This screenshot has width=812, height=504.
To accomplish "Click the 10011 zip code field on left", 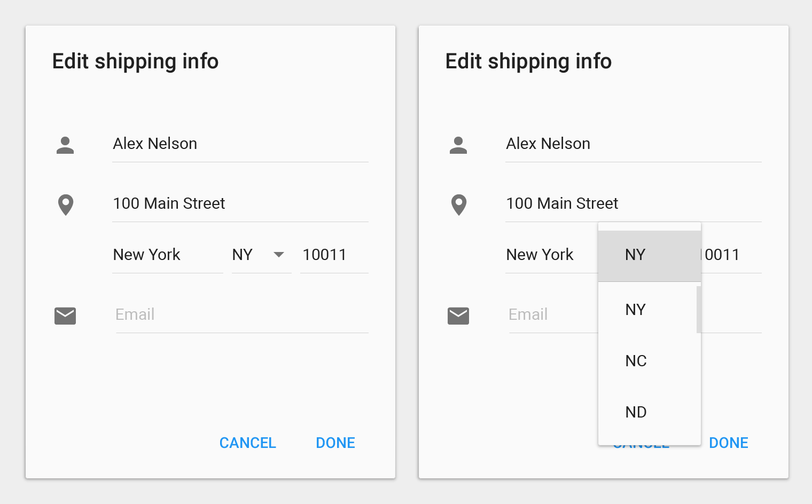I will [x=334, y=255].
